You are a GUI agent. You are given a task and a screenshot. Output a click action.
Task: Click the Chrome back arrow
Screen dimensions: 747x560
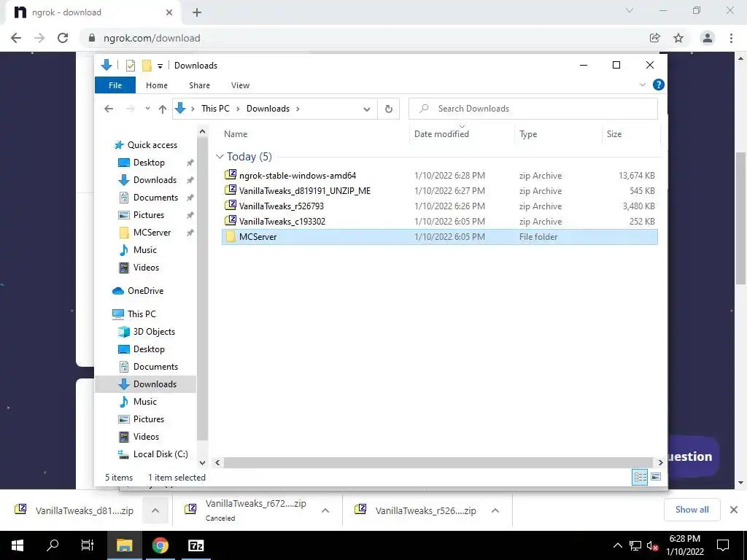[x=16, y=38]
